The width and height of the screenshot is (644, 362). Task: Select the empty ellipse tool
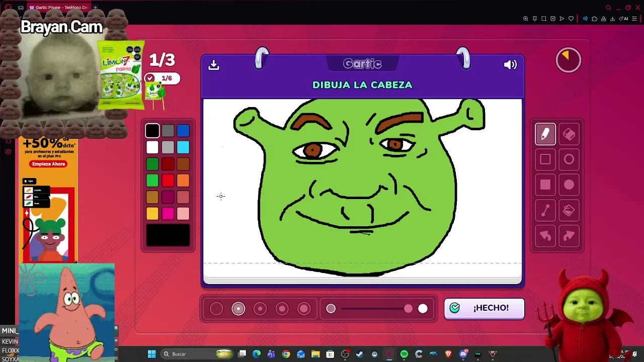click(569, 159)
